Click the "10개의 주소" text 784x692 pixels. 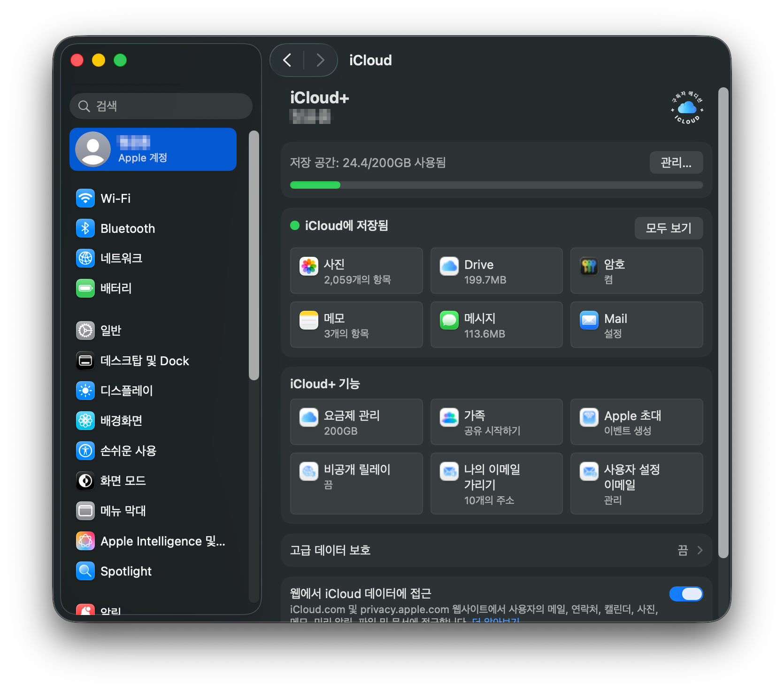click(x=489, y=500)
